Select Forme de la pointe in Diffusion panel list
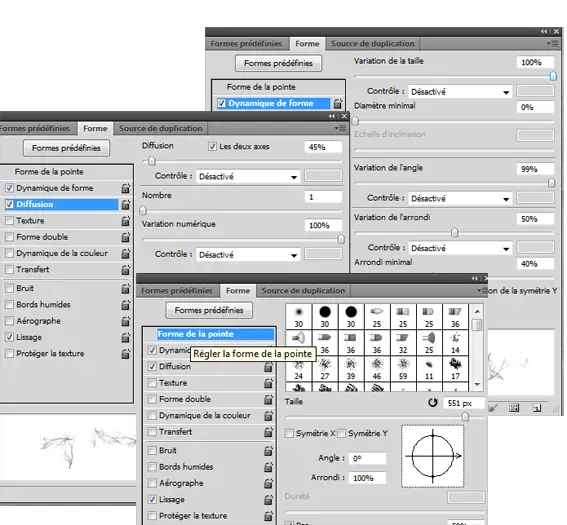 click(49, 172)
